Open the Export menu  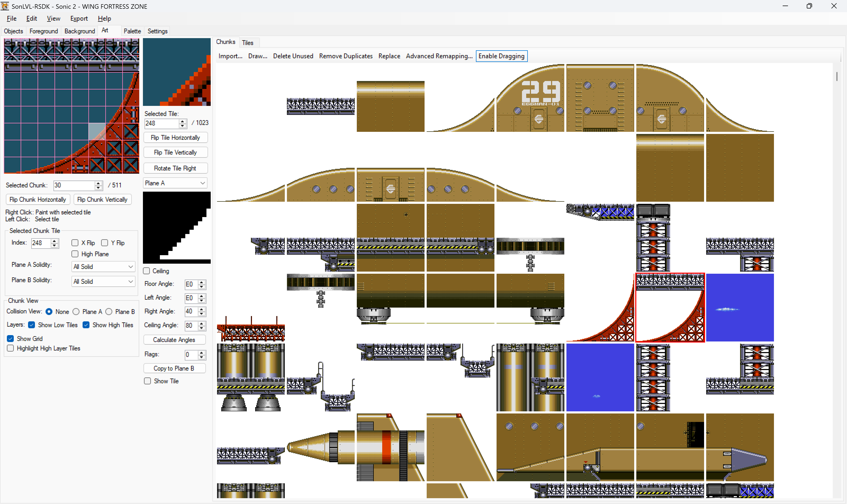79,18
